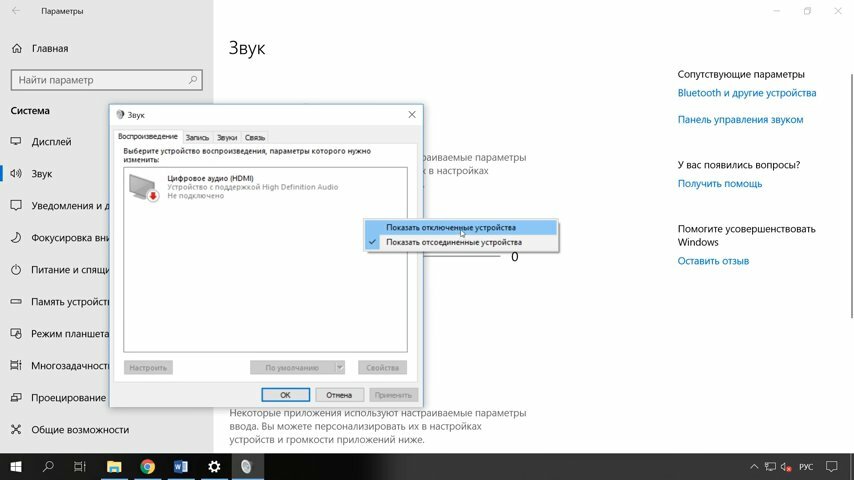Open Режим планшета sidebar section
This screenshot has width=854, height=480.
[59, 334]
